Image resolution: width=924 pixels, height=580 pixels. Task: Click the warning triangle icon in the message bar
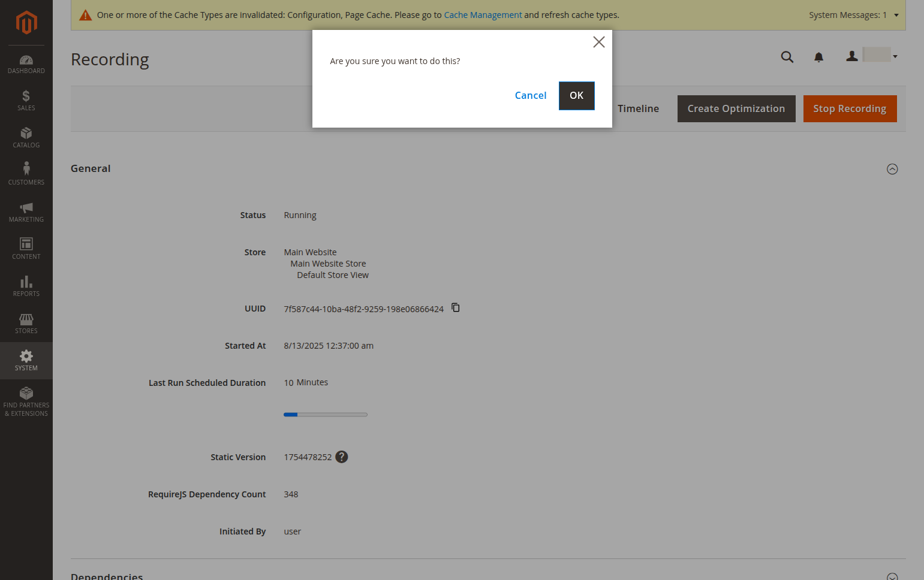coord(86,15)
